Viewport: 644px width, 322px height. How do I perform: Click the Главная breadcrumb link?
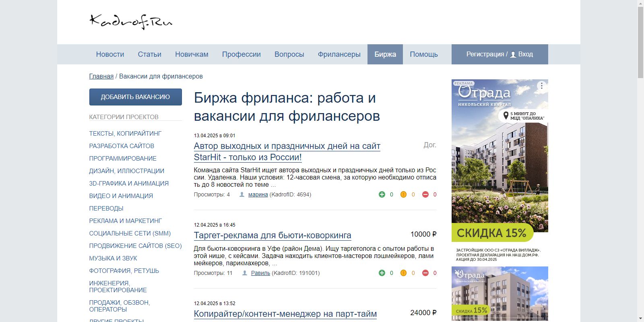(x=101, y=76)
